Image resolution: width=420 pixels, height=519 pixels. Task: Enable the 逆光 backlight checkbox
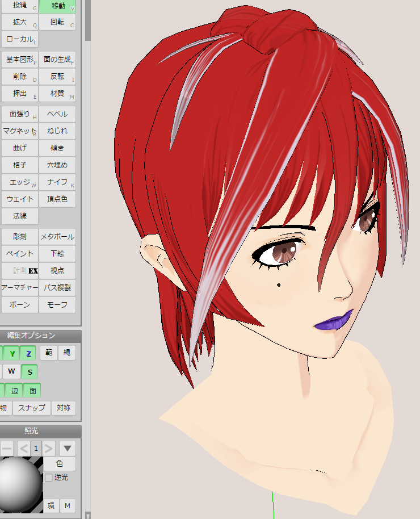tap(49, 478)
